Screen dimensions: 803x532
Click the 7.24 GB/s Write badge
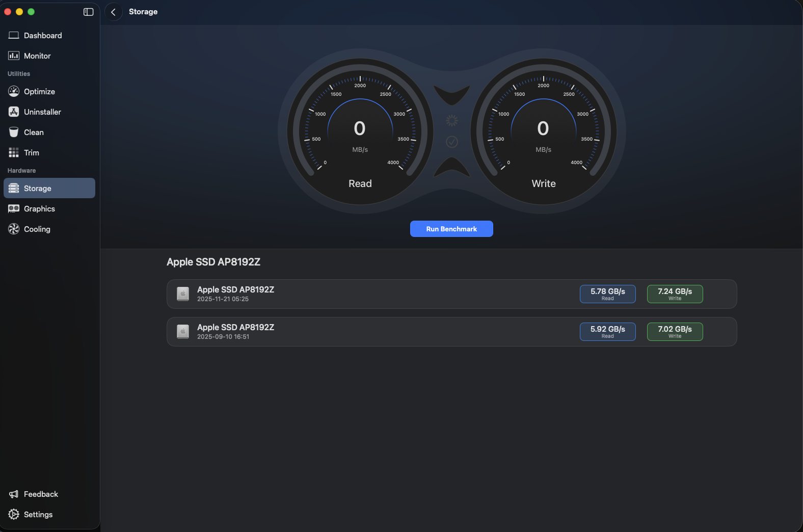[675, 294]
